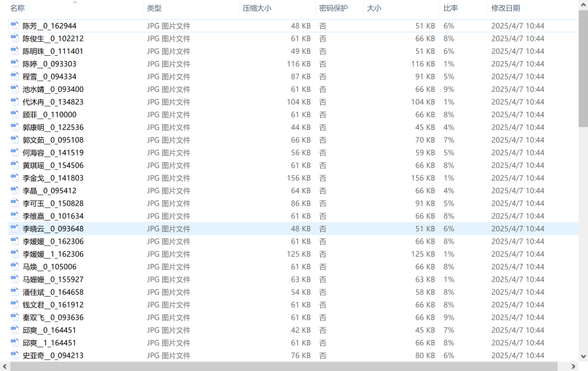The height and width of the screenshot is (371, 588).
Task: Select the icon for 李金戈_0_141803
Action: (x=14, y=178)
